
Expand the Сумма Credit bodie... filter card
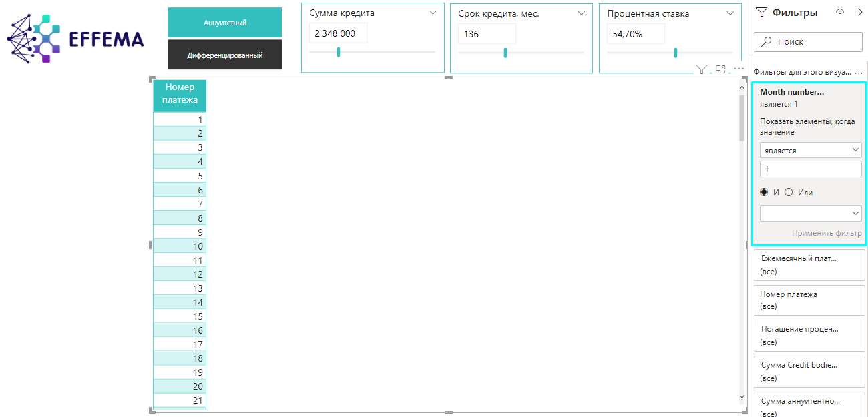(x=809, y=372)
